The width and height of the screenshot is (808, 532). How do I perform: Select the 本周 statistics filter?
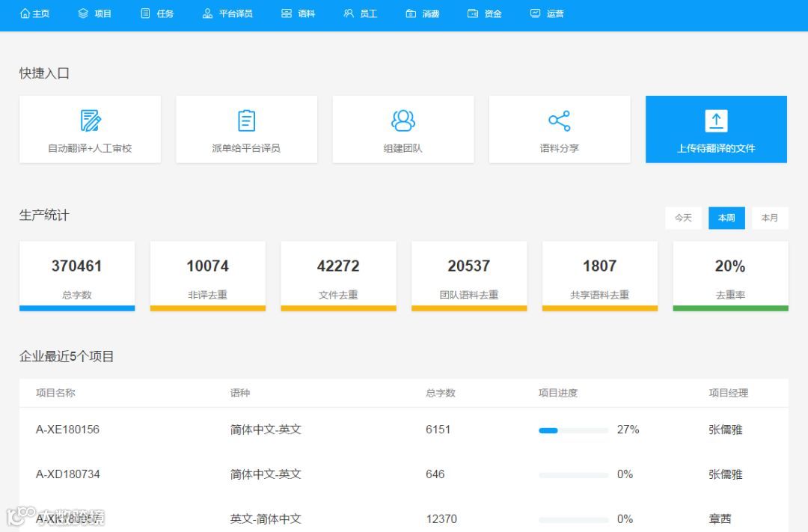[x=726, y=218]
